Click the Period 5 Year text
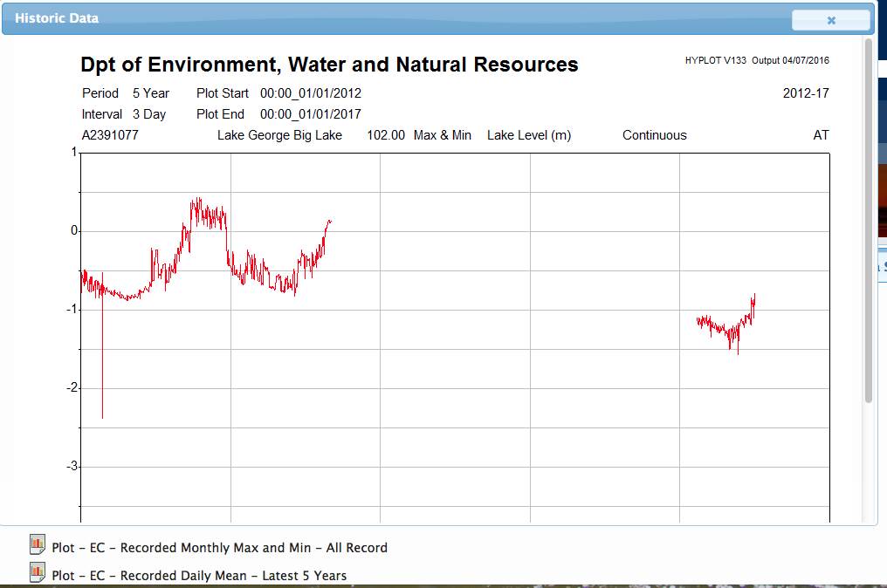Image resolution: width=887 pixels, height=588 pixels. pyautogui.click(x=126, y=93)
